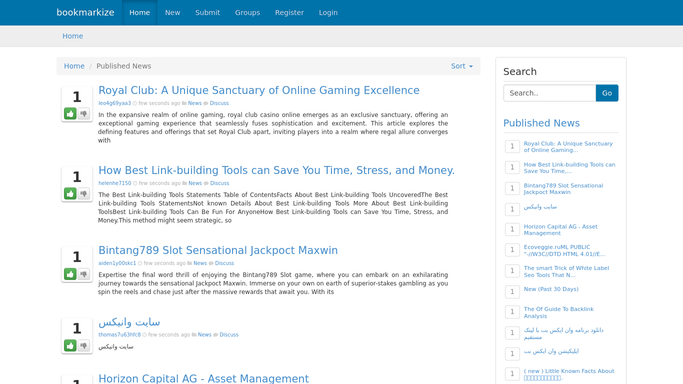Upvote the Bintang789 Slot post

pos(70,274)
